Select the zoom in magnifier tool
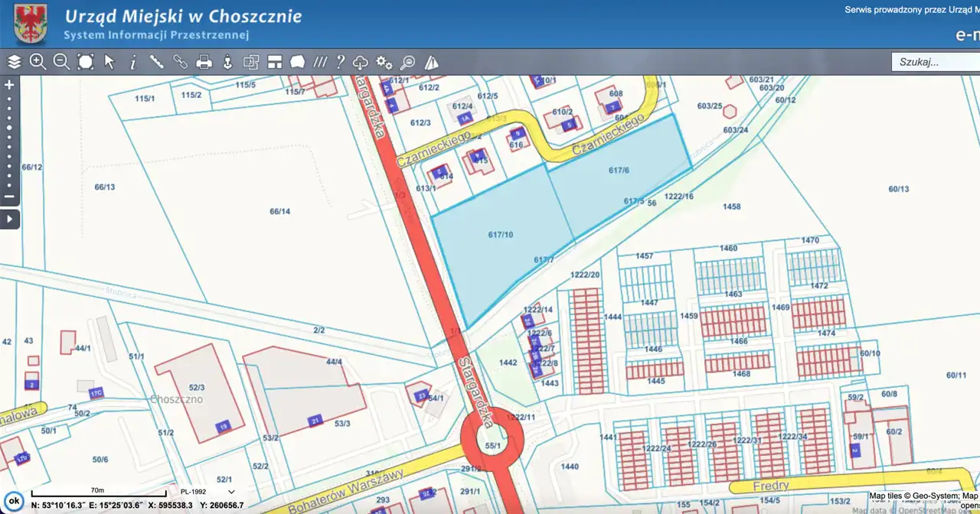 [x=38, y=62]
